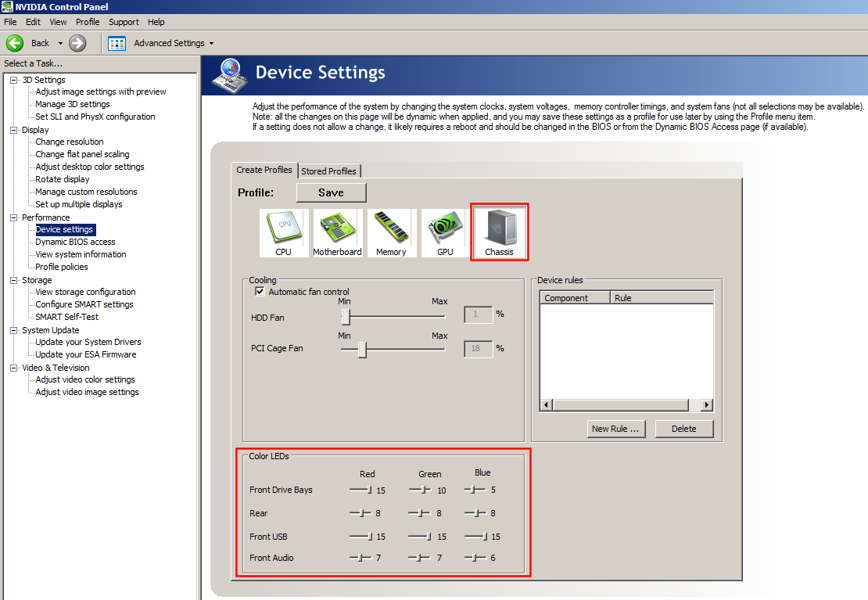The image size is (868, 600).
Task: Collapse the Video & Television tree node
Action: tap(14, 368)
